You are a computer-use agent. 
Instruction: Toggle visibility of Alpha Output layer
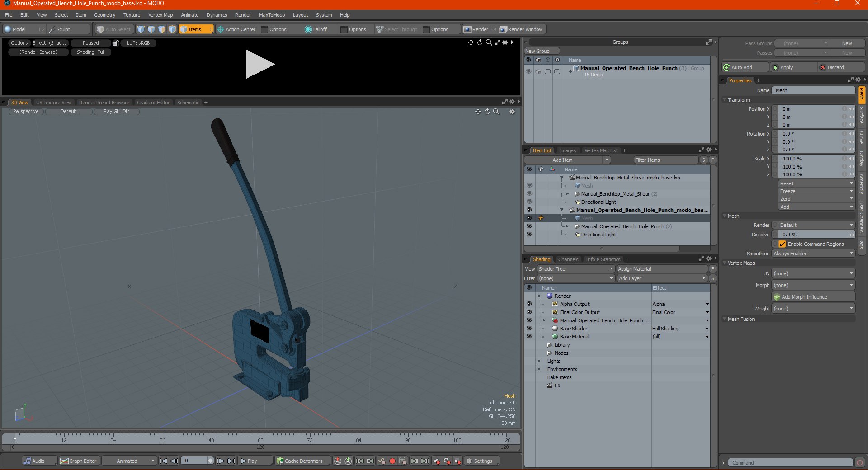click(x=529, y=304)
